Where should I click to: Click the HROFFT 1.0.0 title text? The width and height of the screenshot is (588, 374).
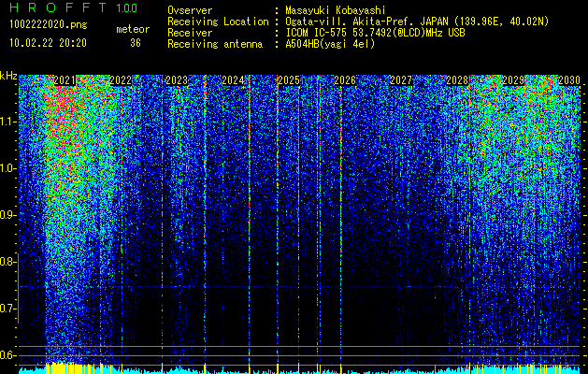pyautogui.click(x=73, y=7)
